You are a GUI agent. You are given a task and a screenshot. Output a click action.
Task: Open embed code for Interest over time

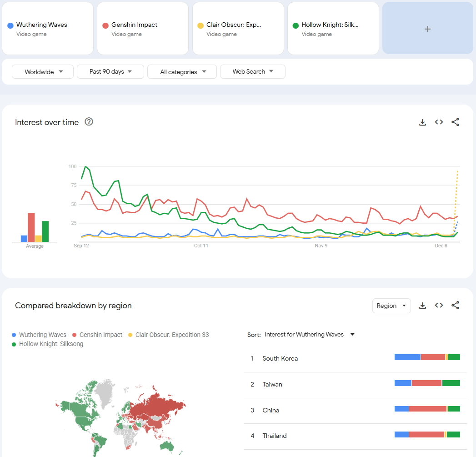tap(439, 122)
